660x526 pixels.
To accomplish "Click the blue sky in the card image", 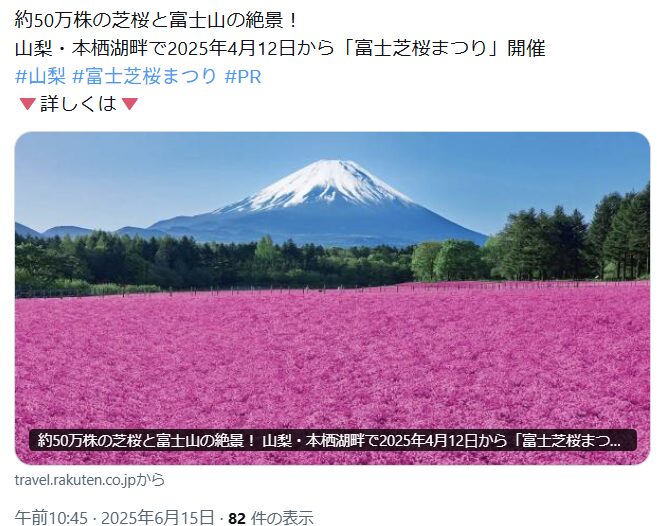I will click(126, 177).
